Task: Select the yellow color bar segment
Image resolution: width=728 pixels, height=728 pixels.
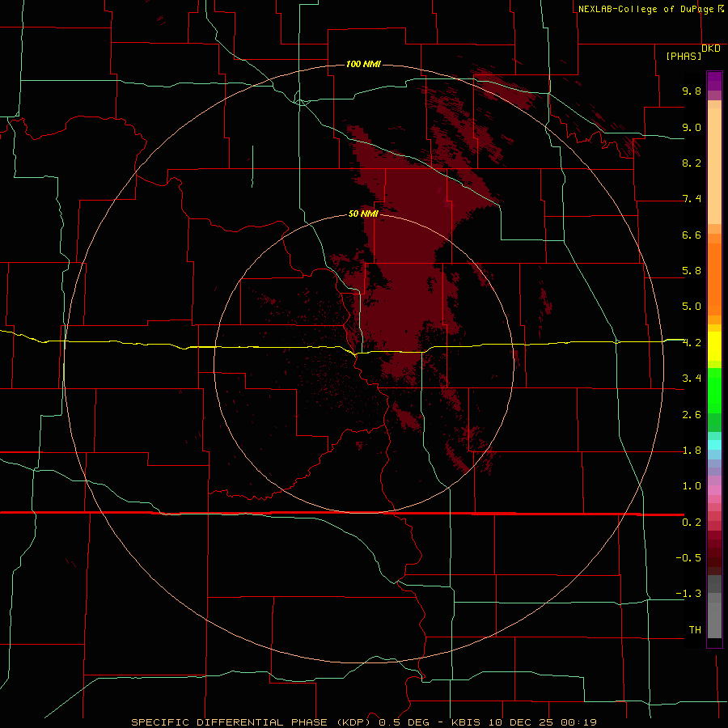Action: pos(714,346)
